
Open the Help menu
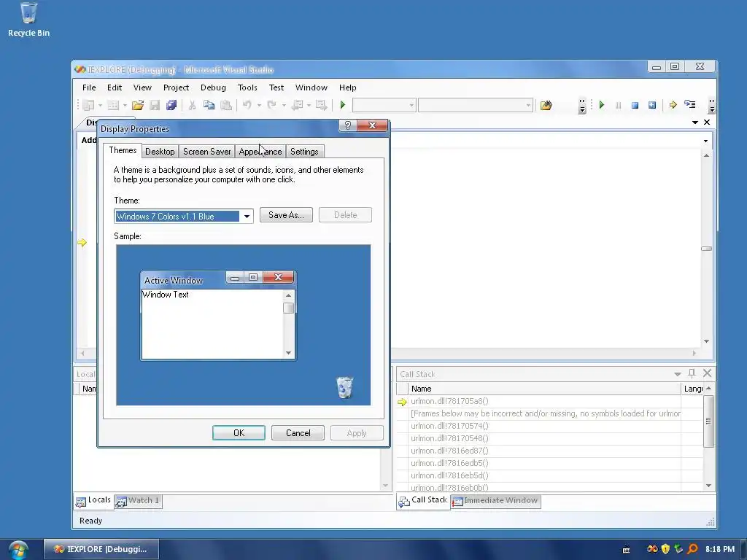[x=348, y=87]
